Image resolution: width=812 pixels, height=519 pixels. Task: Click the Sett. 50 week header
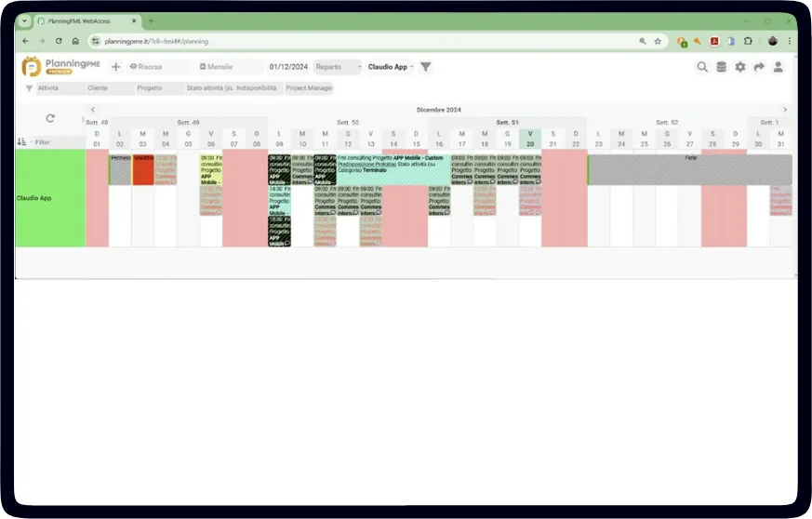click(x=348, y=122)
